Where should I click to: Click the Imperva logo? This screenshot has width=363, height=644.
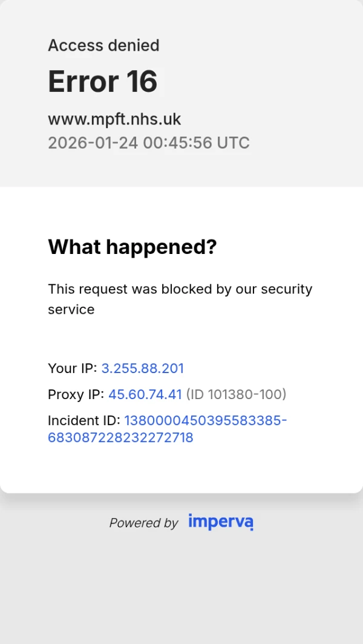click(220, 522)
